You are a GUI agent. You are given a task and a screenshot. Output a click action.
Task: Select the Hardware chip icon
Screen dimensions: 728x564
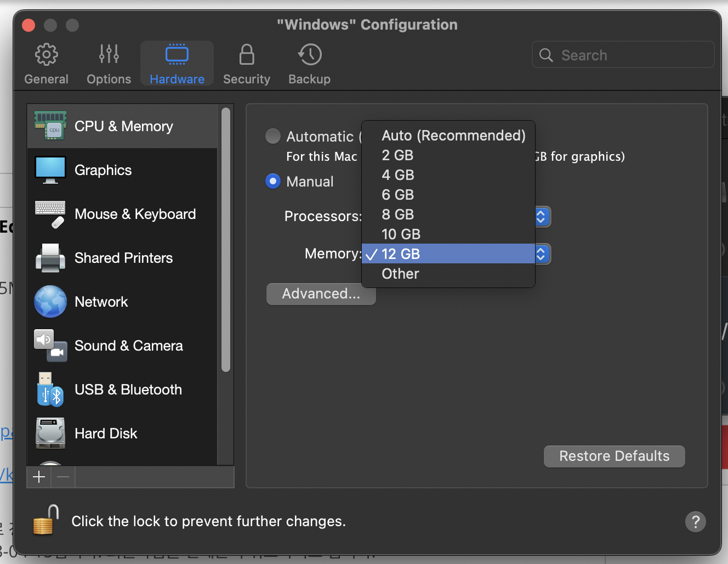[x=177, y=54]
